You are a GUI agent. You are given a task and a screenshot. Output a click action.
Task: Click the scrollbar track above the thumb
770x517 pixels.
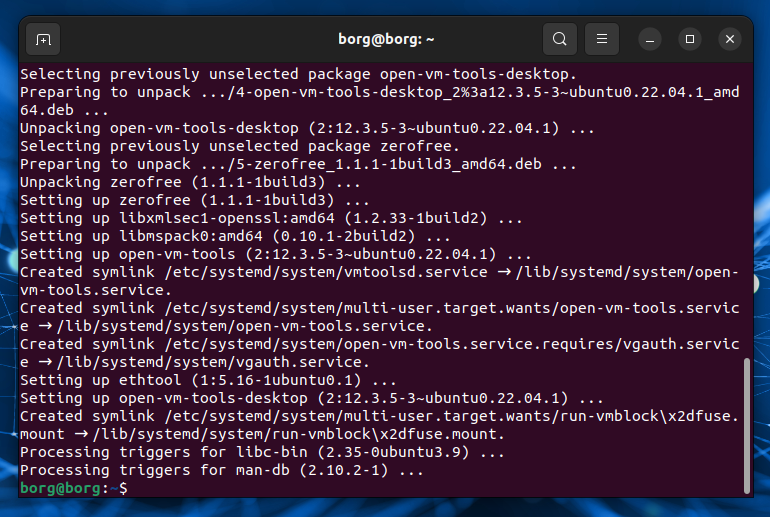[747, 200]
